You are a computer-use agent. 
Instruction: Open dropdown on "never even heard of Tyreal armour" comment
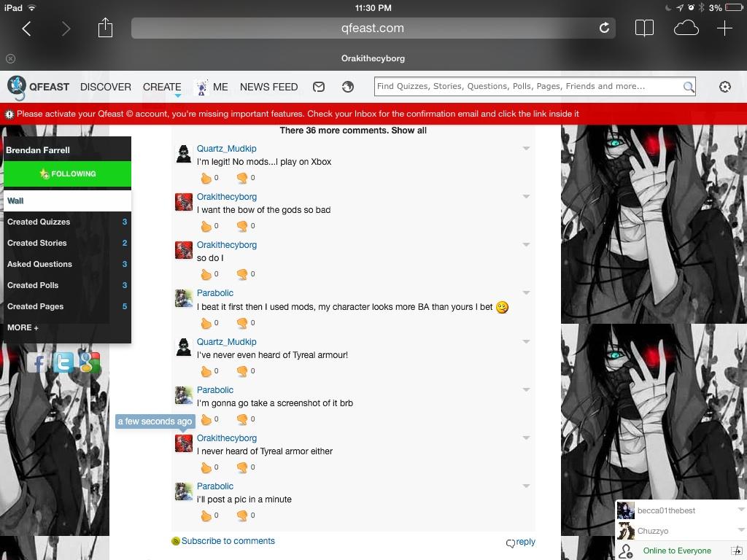tap(526, 342)
